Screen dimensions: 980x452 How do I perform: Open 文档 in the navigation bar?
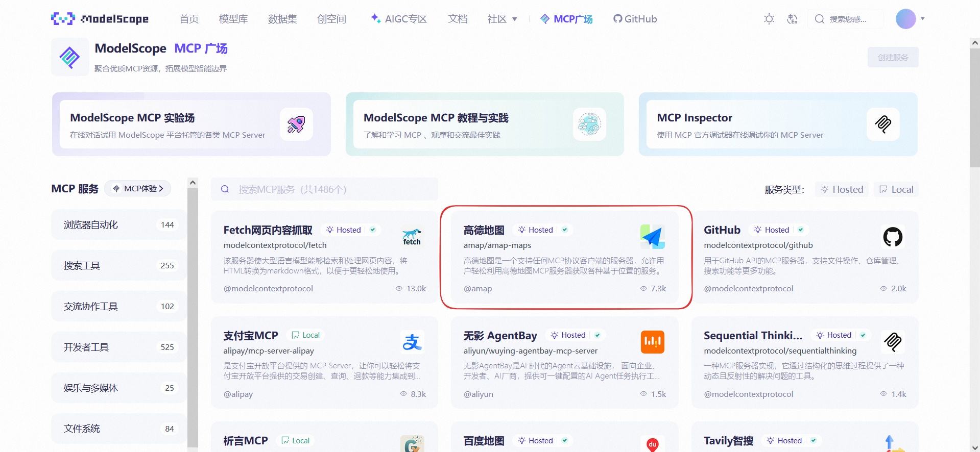458,19
